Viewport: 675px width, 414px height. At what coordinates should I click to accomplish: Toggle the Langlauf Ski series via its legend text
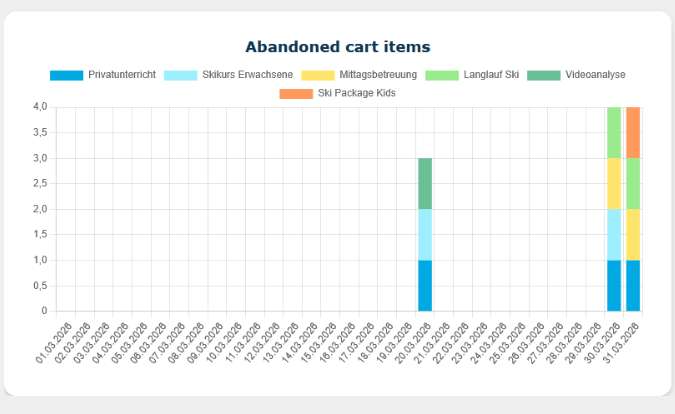tap(496, 75)
